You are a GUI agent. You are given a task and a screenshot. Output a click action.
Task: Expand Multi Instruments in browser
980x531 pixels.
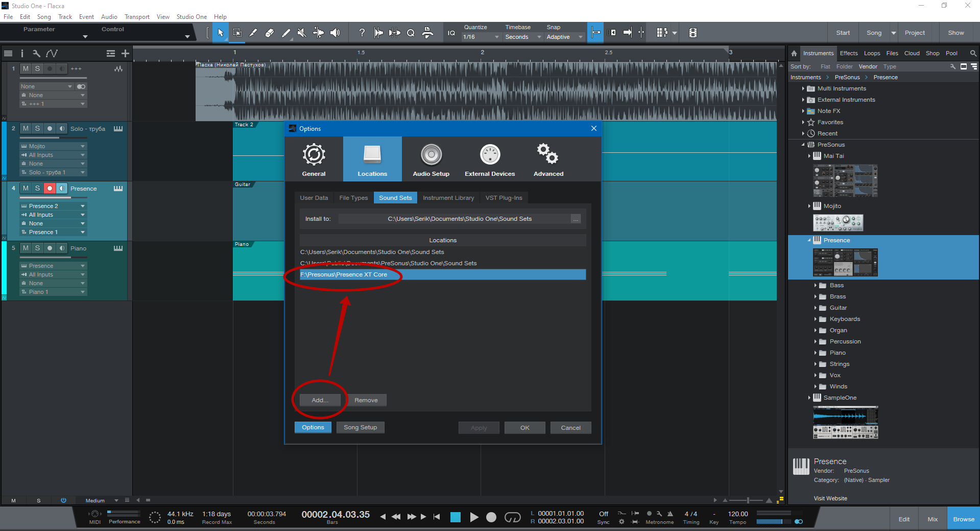[x=803, y=88]
